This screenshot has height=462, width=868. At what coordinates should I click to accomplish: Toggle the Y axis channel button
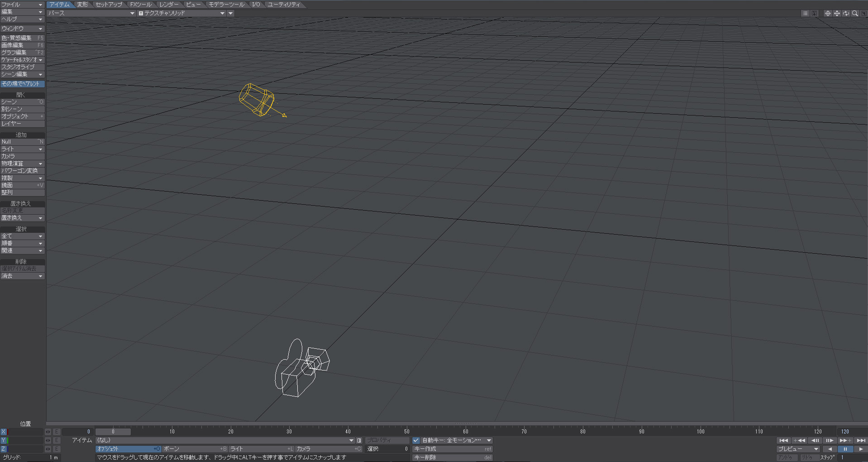(x=4, y=440)
